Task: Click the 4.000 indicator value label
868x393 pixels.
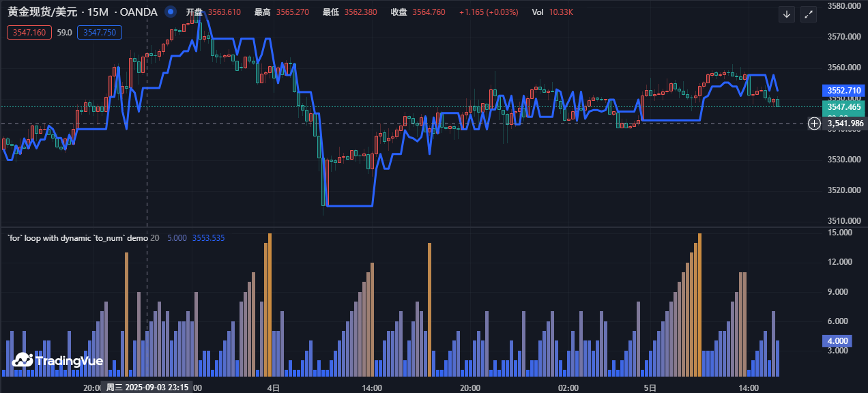Action: (837, 341)
